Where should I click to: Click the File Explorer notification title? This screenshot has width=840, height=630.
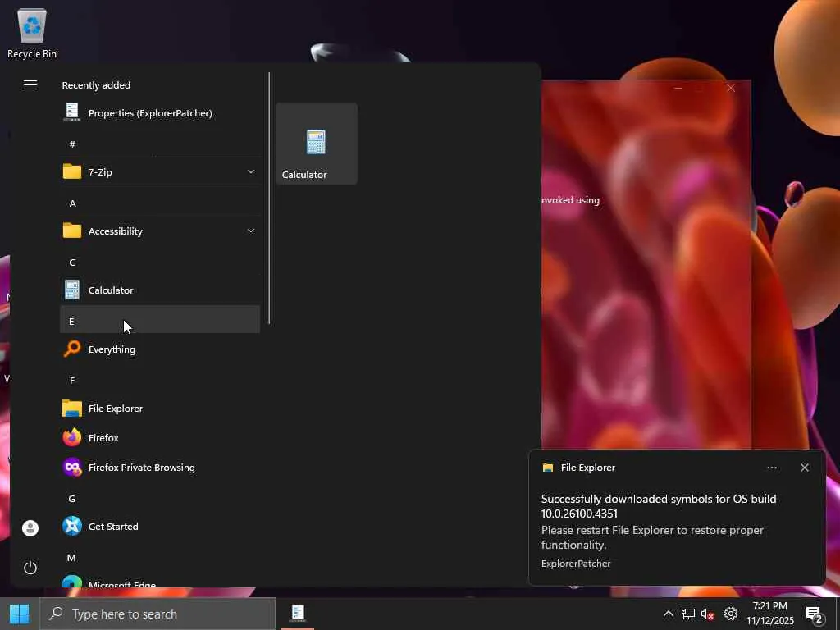tap(587, 468)
